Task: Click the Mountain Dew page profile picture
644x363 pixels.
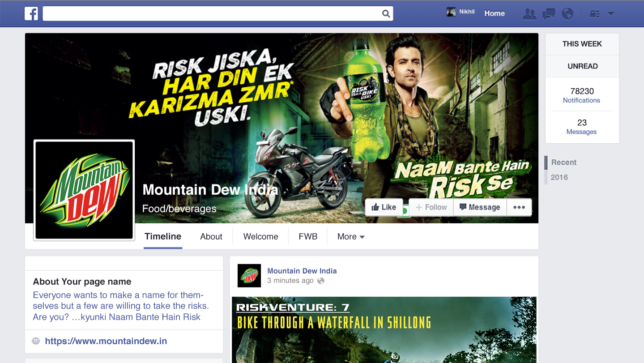Action: point(84,190)
